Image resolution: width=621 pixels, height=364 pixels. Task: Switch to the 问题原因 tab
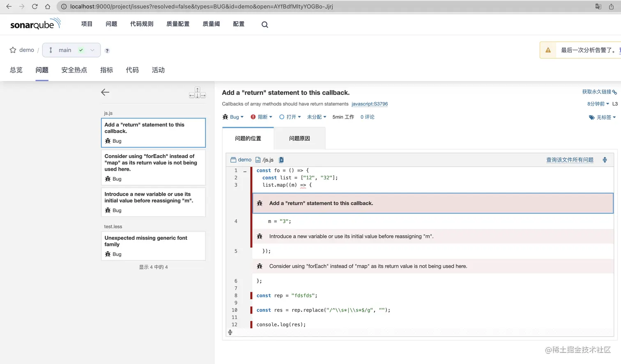[299, 138]
